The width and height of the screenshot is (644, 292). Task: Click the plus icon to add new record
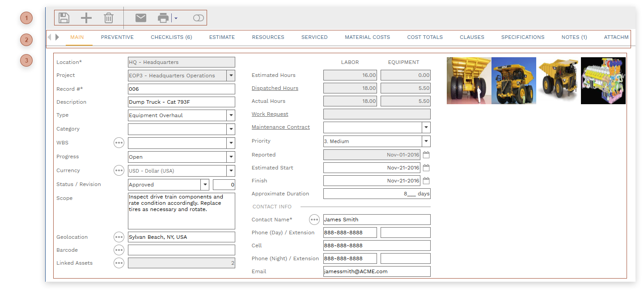tap(86, 18)
